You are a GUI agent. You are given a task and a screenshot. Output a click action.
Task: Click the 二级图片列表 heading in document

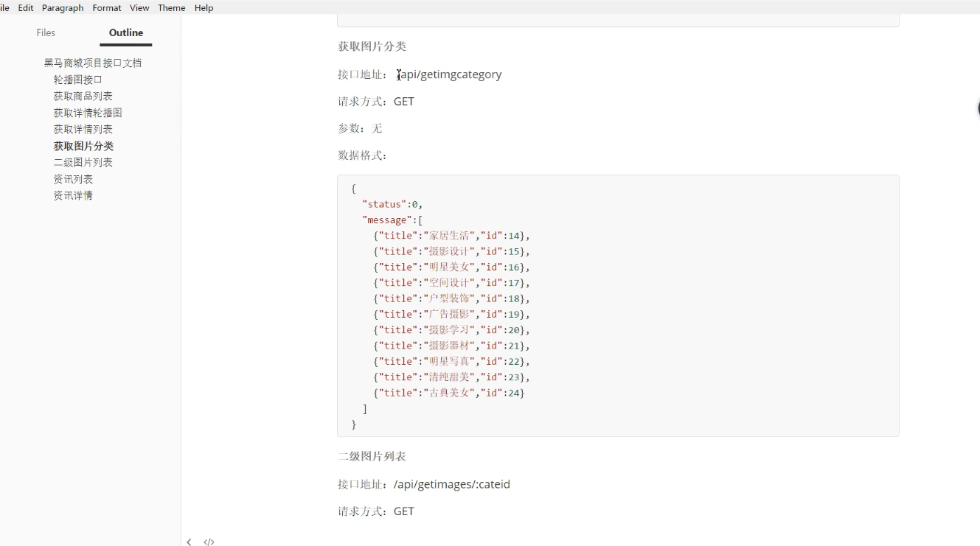coord(372,456)
